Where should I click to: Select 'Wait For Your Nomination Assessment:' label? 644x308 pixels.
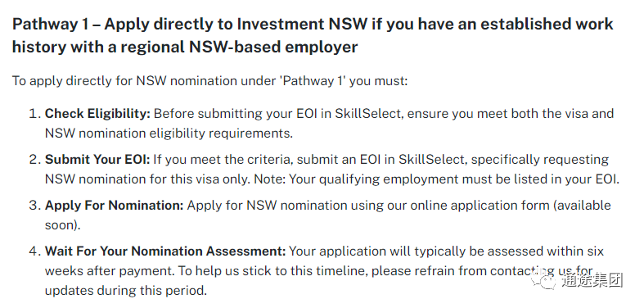click(x=165, y=251)
